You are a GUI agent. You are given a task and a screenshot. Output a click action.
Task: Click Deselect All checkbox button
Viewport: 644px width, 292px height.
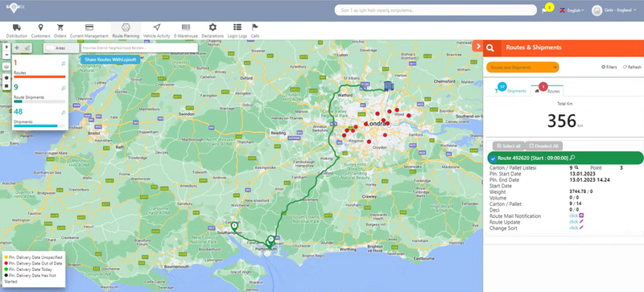pos(544,146)
